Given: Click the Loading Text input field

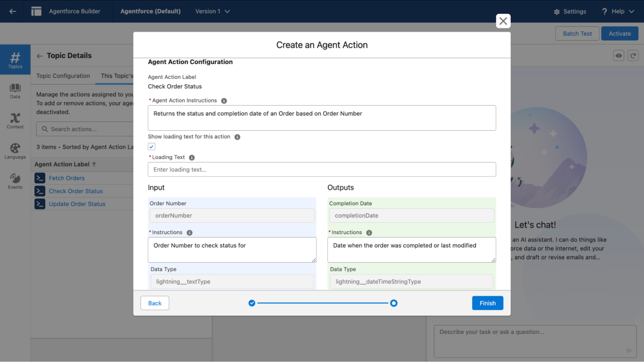Looking at the screenshot, I should [322, 169].
